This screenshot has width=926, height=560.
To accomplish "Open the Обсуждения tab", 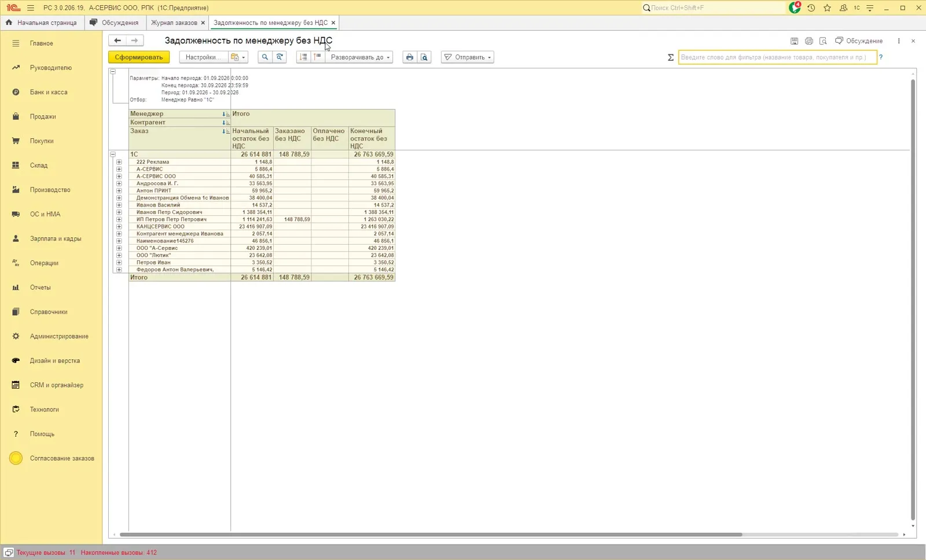I will [115, 23].
